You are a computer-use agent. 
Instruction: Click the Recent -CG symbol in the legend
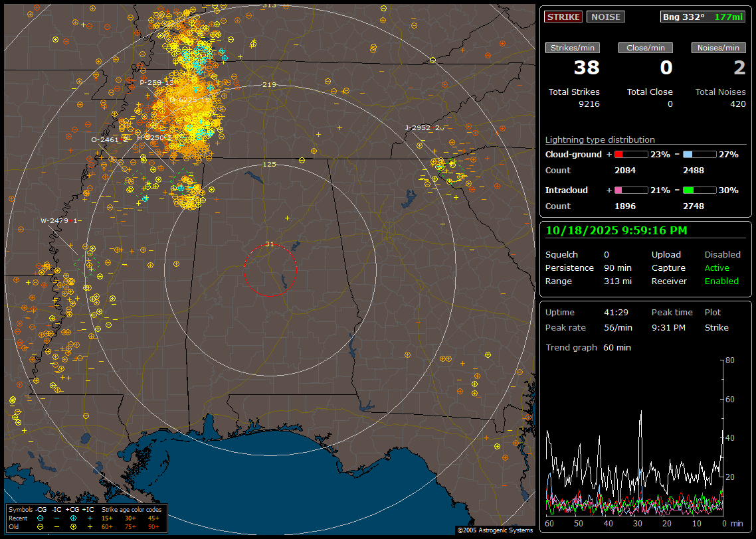tap(41, 518)
